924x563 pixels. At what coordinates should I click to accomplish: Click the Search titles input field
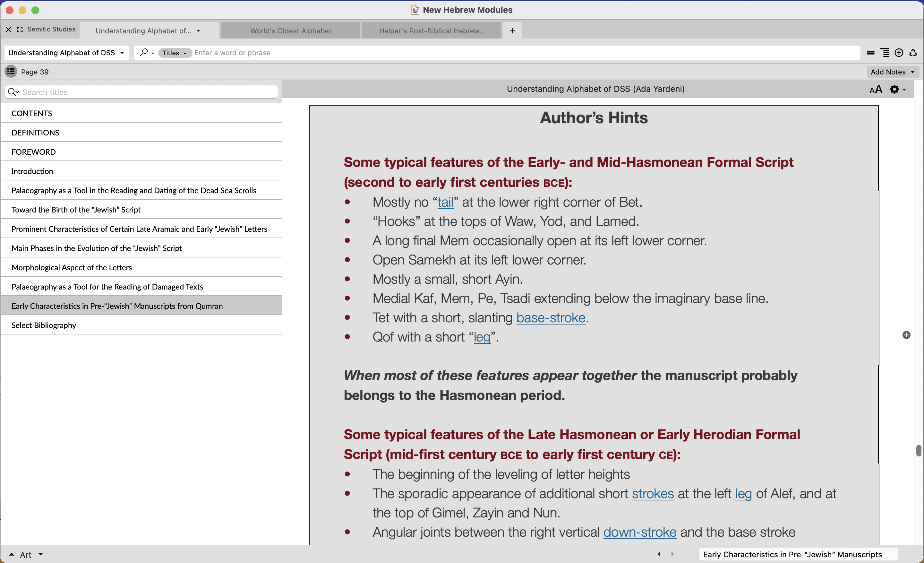146,92
